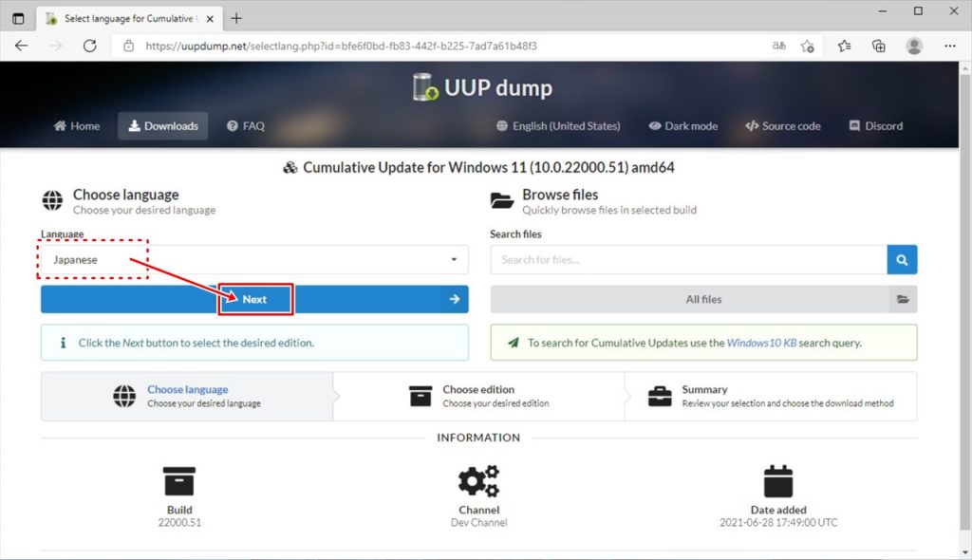Open the browser profile avatar

(914, 46)
